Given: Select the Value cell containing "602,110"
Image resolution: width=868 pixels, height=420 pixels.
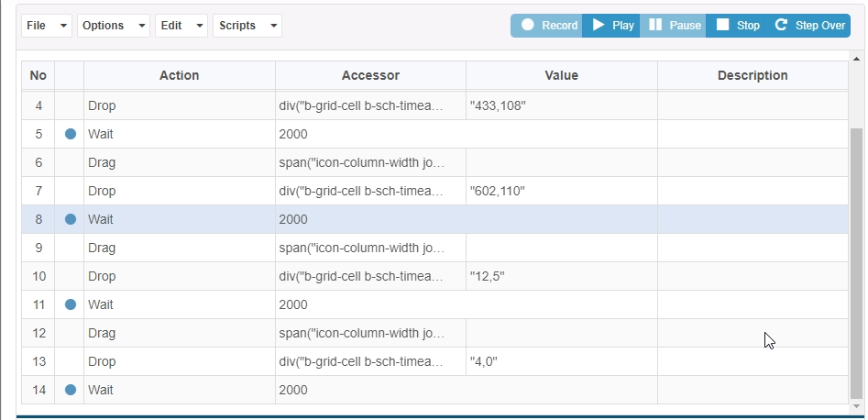Looking at the screenshot, I should [x=561, y=191].
